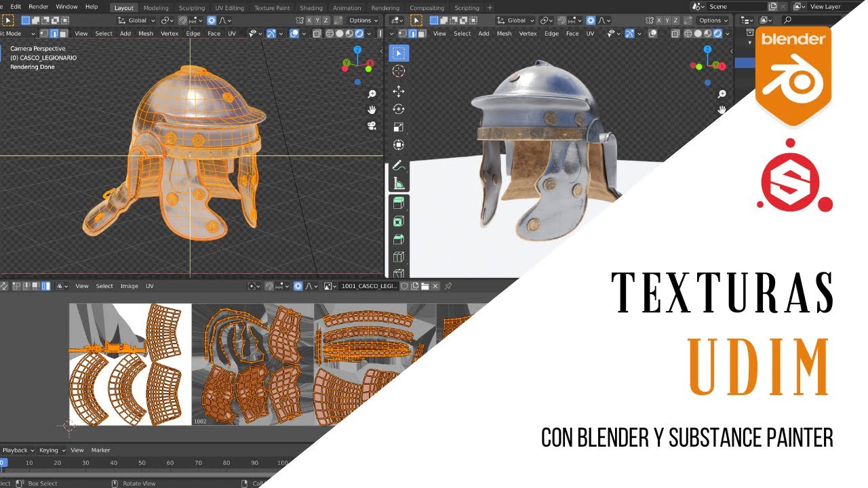
Task: Enable wireframe shading in left viewport
Action: [x=330, y=33]
